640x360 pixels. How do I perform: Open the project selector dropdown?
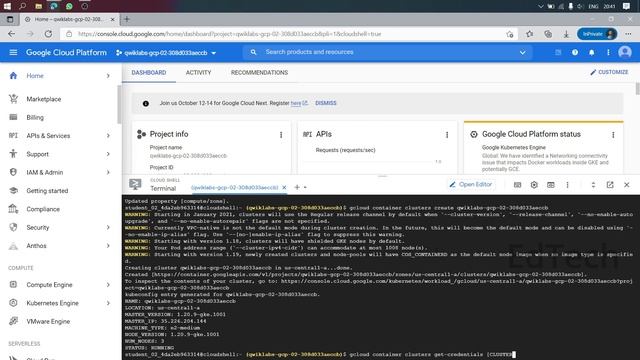coord(166,53)
